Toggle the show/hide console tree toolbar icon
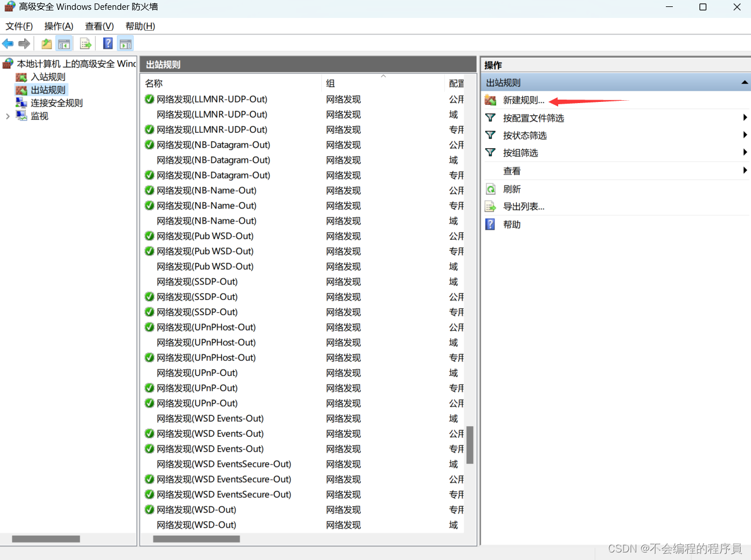This screenshot has height=560, width=751. 64,43
